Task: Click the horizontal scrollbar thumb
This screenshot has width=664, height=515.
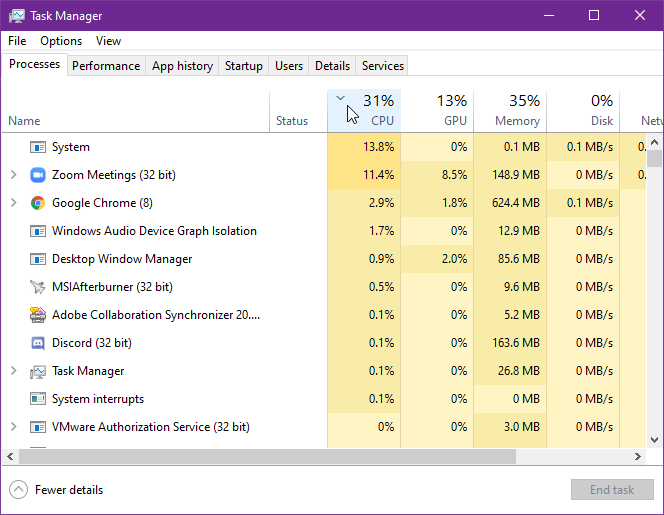Action: (x=267, y=457)
